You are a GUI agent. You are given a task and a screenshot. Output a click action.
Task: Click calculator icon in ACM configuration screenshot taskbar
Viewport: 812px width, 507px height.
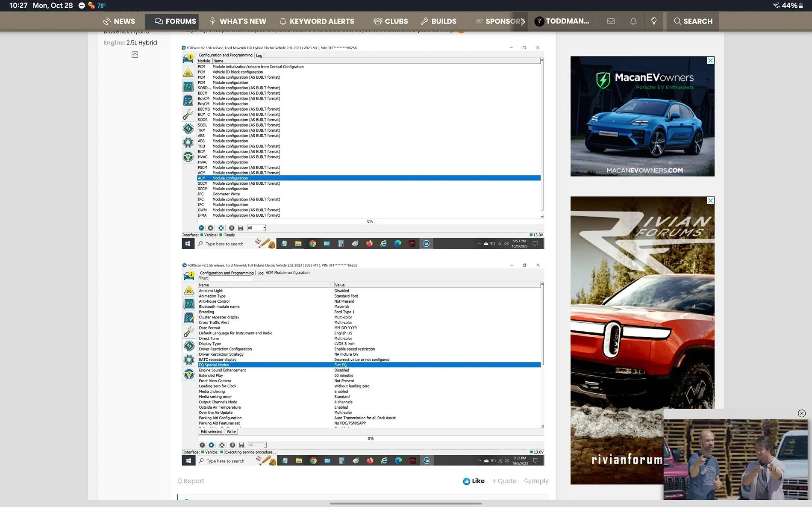click(341, 461)
